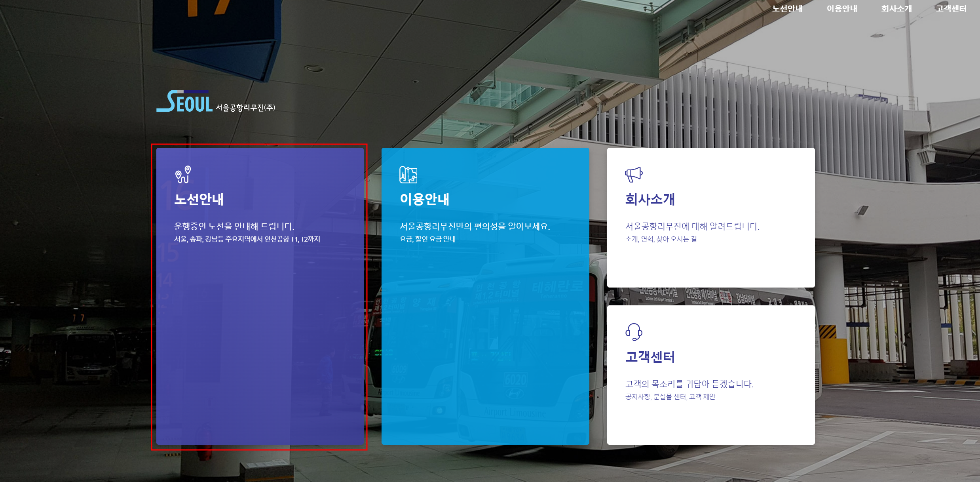This screenshot has height=482, width=980.
Task: Click the map icon on 이용안내 card
Action: [x=408, y=175]
